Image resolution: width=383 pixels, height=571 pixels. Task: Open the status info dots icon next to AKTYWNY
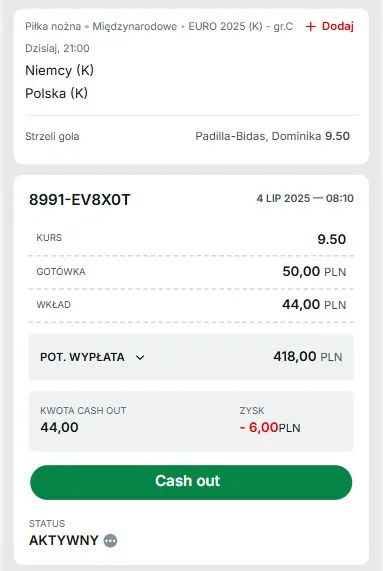pyautogui.click(x=110, y=540)
